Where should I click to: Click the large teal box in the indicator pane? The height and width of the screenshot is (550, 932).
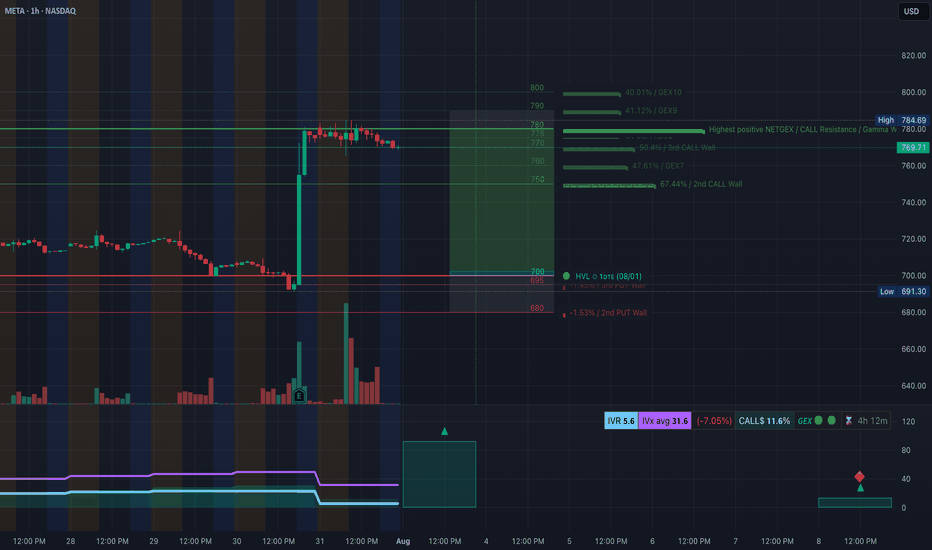point(439,474)
